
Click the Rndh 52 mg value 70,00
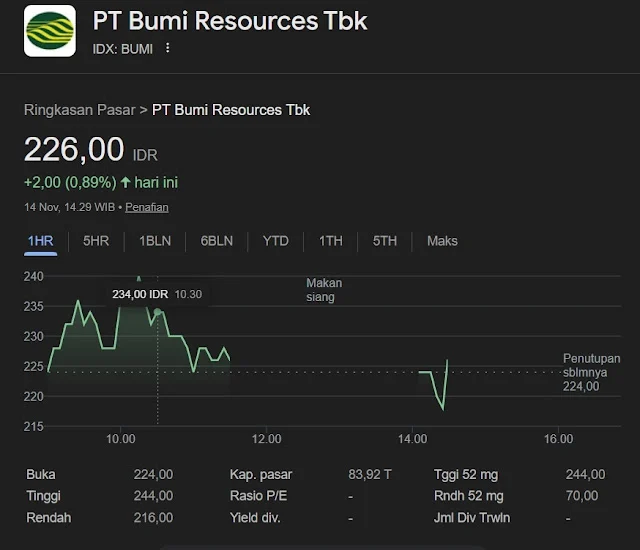pyautogui.click(x=582, y=496)
